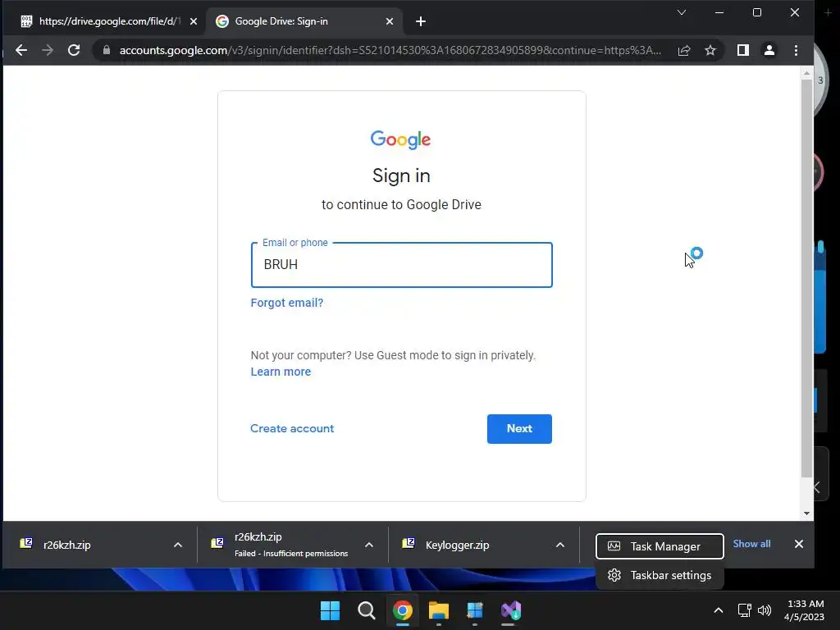
Task: Click Show all downloads
Action: (x=751, y=544)
